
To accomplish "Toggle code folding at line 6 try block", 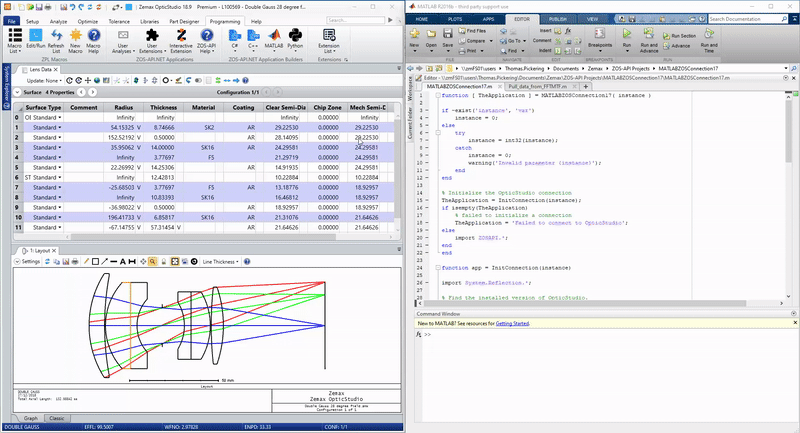I will click(x=438, y=133).
